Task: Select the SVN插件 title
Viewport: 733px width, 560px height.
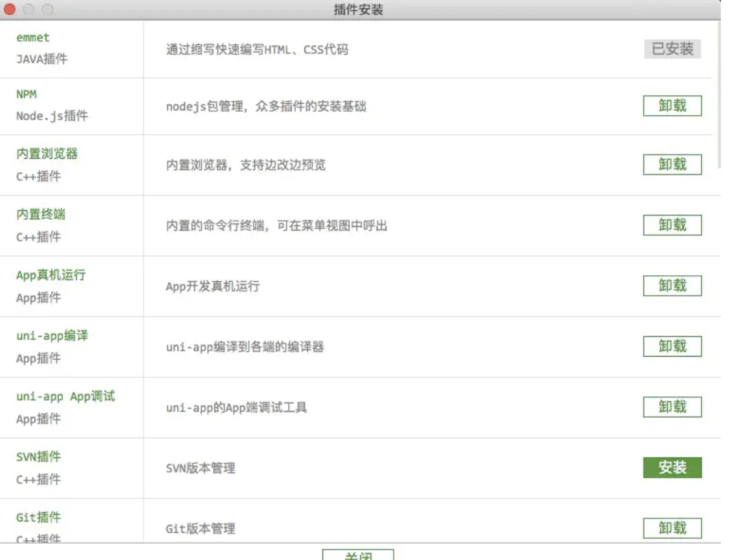Action: (x=39, y=457)
